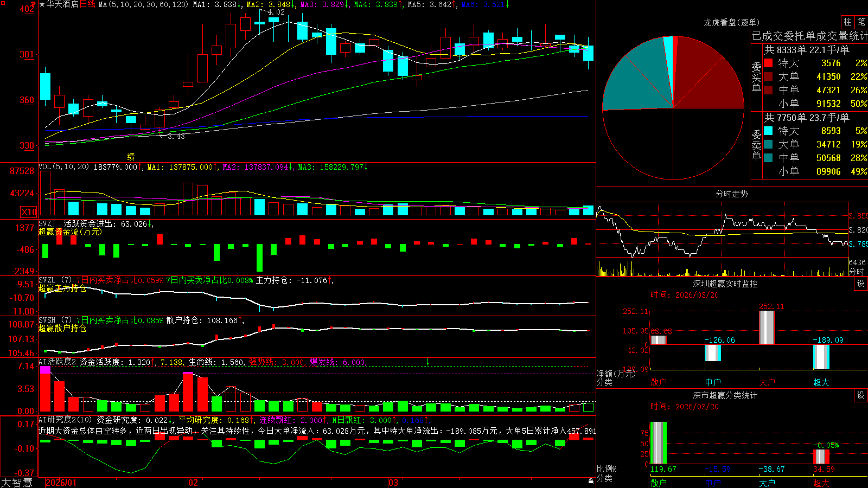Select the 分时走势 panel title
Screen dimensions: 868x488
coord(731,194)
